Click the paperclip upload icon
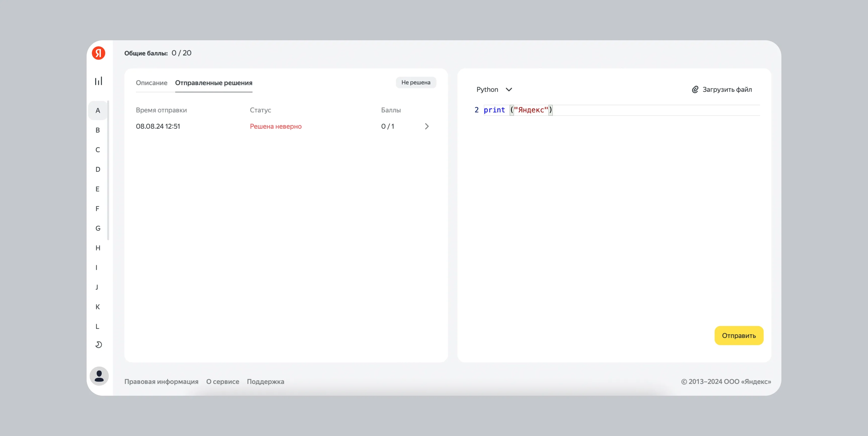The image size is (868, 436). click(695, 90)
